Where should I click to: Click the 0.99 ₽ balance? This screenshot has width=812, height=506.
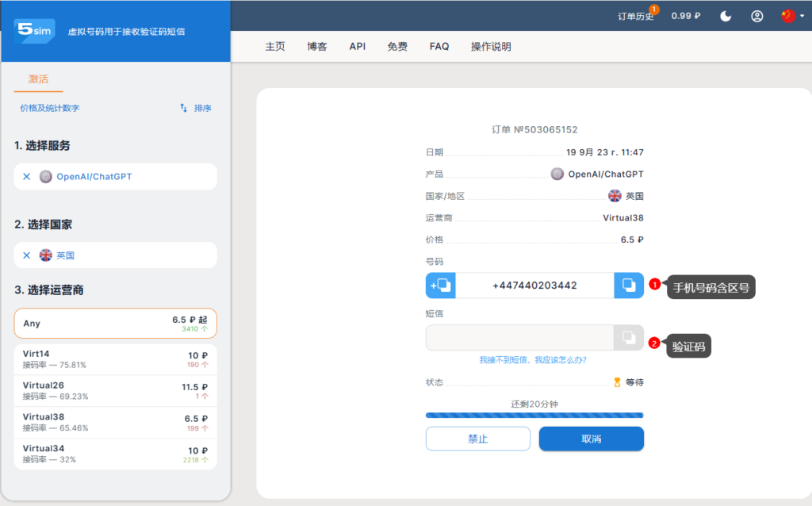pyautogui.click(x=686, y=16)
